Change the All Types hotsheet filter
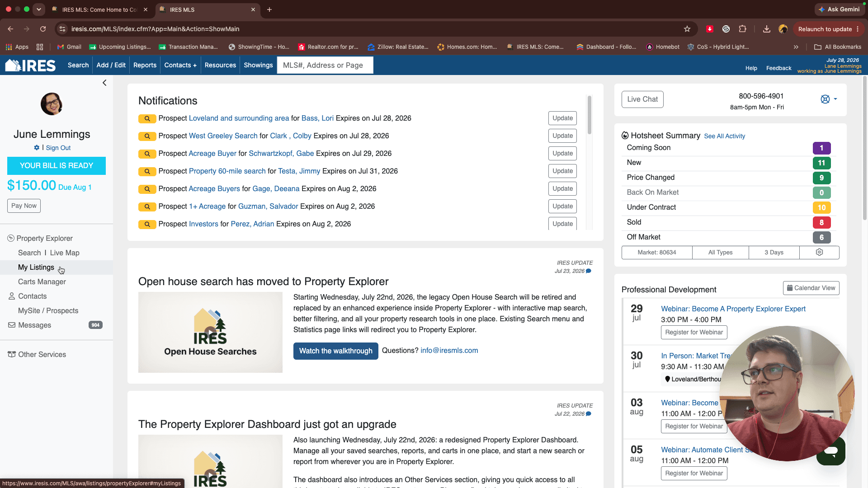Image resolution: width=868 pixels, height=488 pixels. (720, 252)
